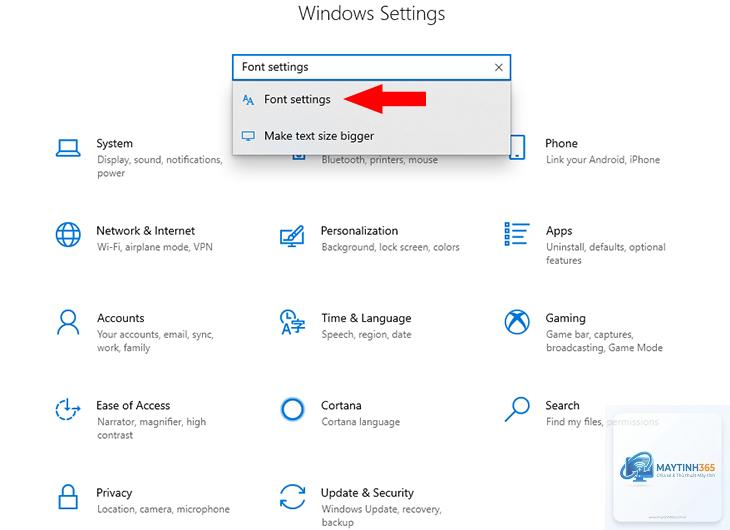Open the Phone settings title
The height and width of the screenshot is (530, 730).
pyautogui.click(x=561, y=143)
